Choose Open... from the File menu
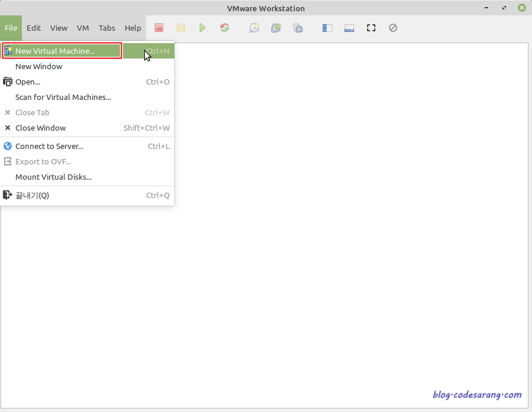 87,82
